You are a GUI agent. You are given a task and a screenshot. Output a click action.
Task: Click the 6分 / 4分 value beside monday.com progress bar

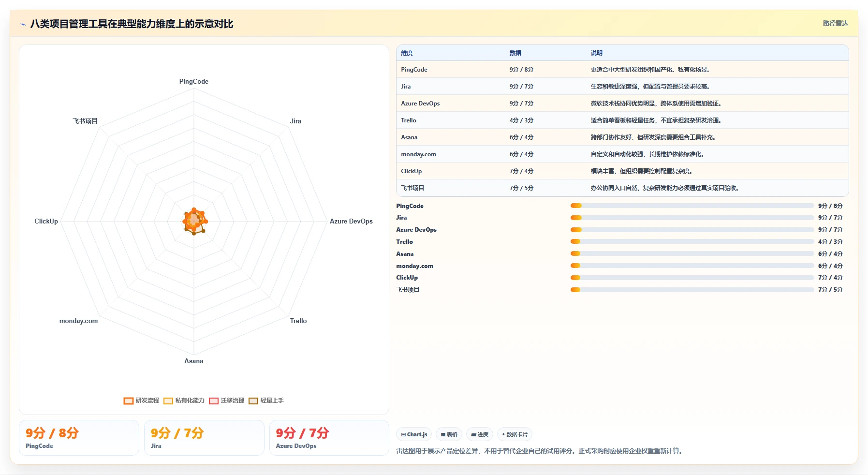[x=830, y=266]
